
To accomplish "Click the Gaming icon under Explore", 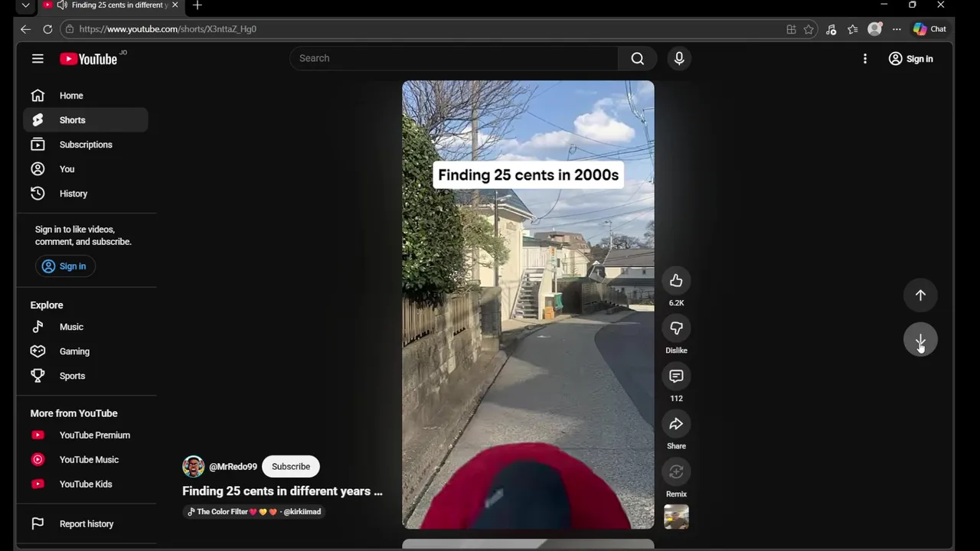I will (38, 351).
